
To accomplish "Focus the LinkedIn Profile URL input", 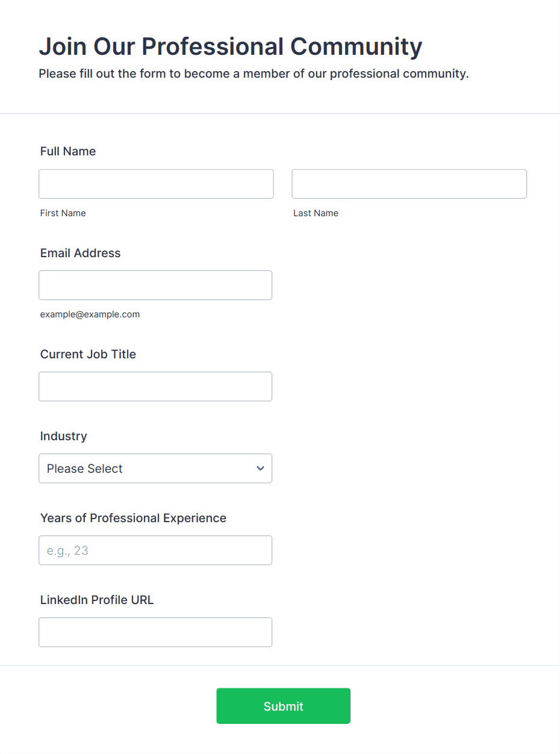I will click(155, 632).
